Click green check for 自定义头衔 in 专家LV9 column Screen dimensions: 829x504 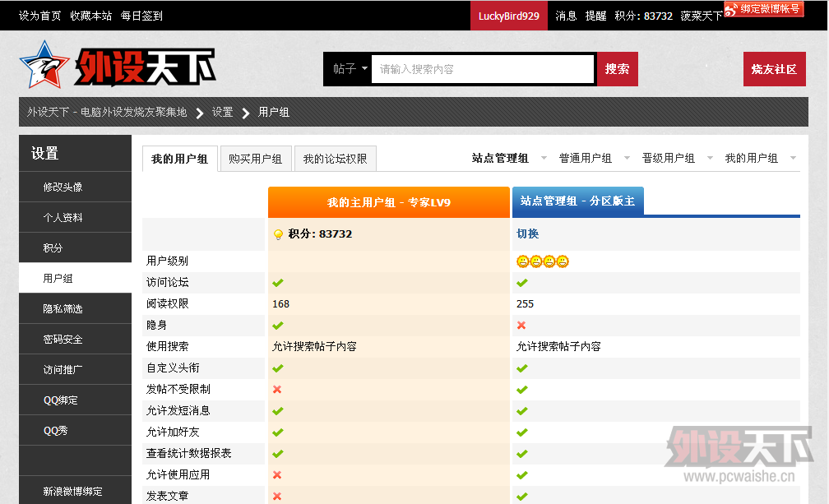278,368
